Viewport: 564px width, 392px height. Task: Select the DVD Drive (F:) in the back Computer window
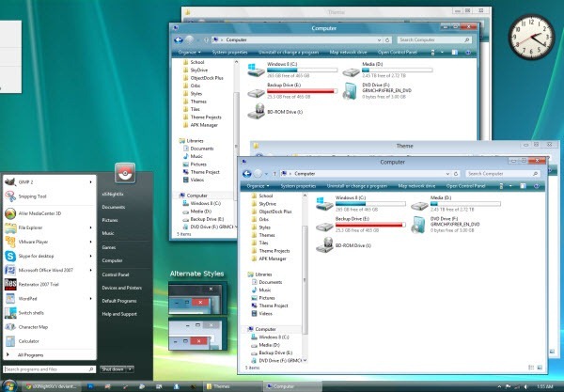378,90
